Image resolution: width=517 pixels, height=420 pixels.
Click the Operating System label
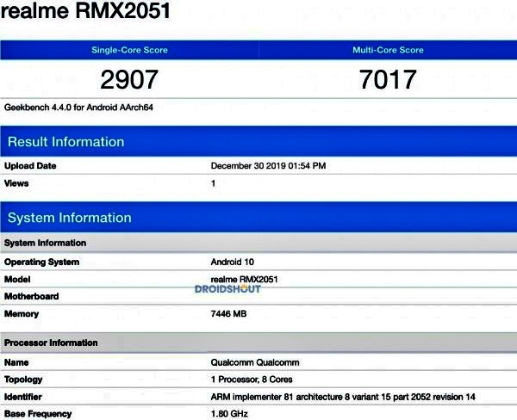point(41,262)
